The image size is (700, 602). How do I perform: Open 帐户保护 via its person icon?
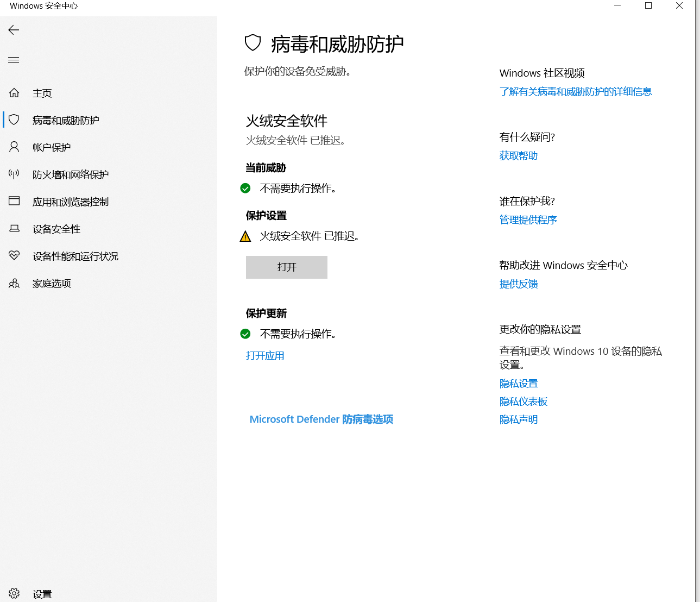click(14, 147)
